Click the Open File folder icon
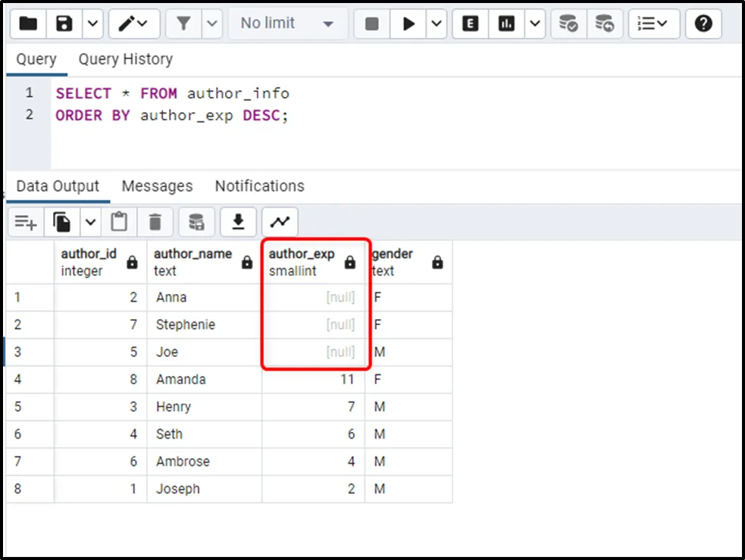 28,23
